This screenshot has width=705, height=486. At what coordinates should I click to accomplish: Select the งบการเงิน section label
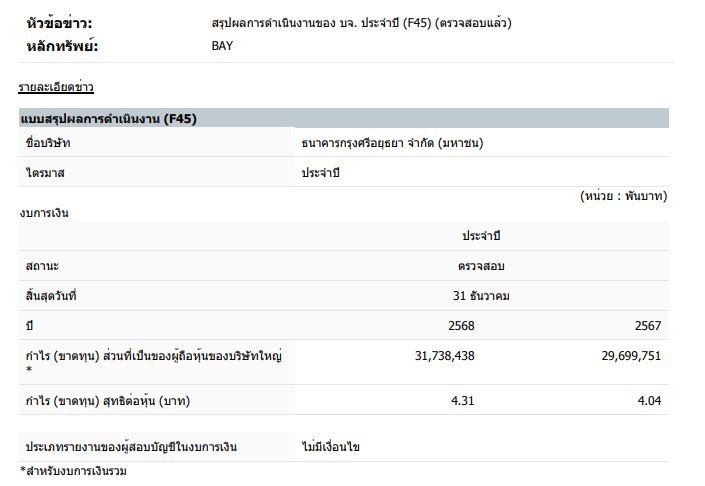point(44,213)
